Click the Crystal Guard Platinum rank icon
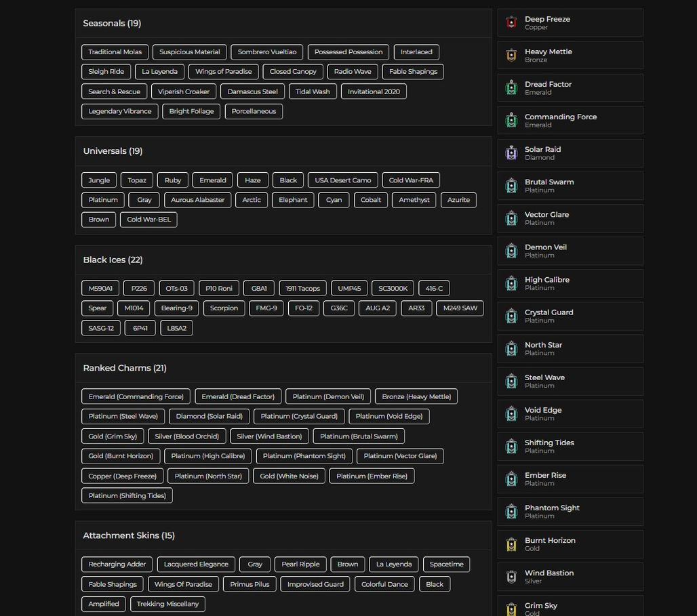697x616 pixels. pos(511,316)
